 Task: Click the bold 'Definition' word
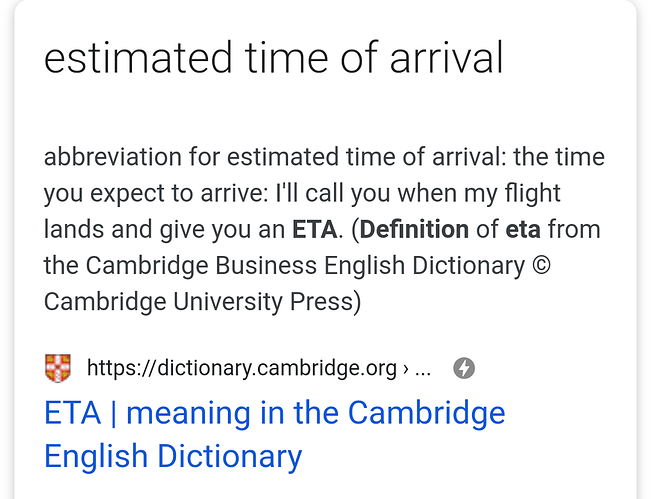[414, 230]
